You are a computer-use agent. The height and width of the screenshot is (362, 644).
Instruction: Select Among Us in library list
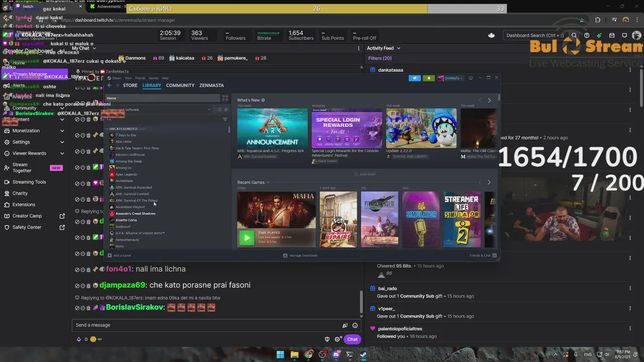tap(123, 168)
